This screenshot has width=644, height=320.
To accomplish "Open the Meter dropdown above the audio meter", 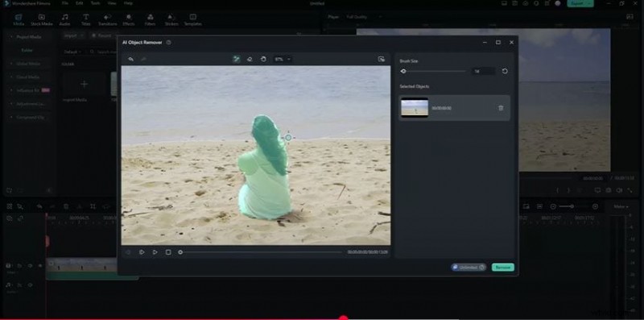I will pos(621,206).
